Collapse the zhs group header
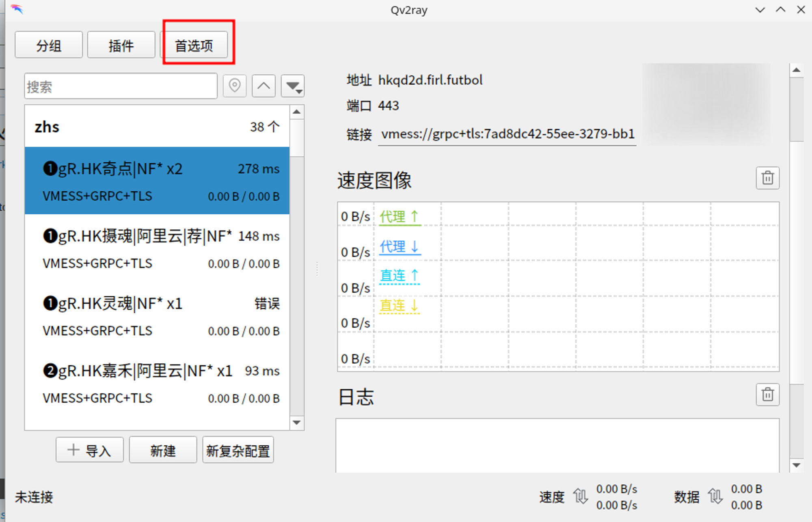Viewport: 812px width, 522px height. 157,127
